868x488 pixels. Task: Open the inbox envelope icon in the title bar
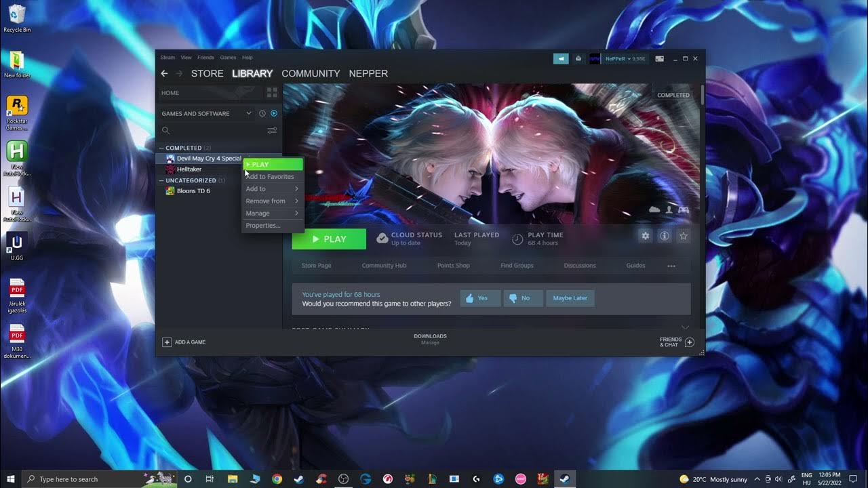(x=578, y=59)
